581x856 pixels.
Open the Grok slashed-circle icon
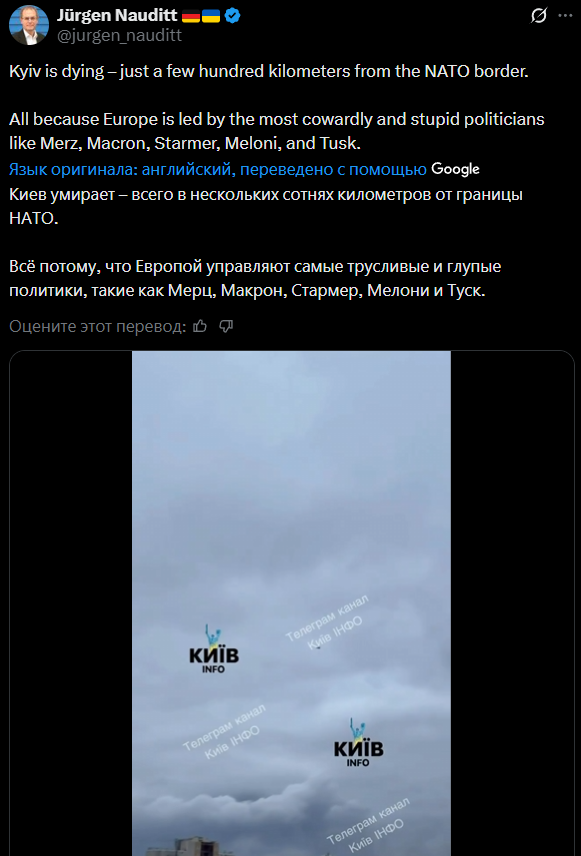(x=538, y=16)
